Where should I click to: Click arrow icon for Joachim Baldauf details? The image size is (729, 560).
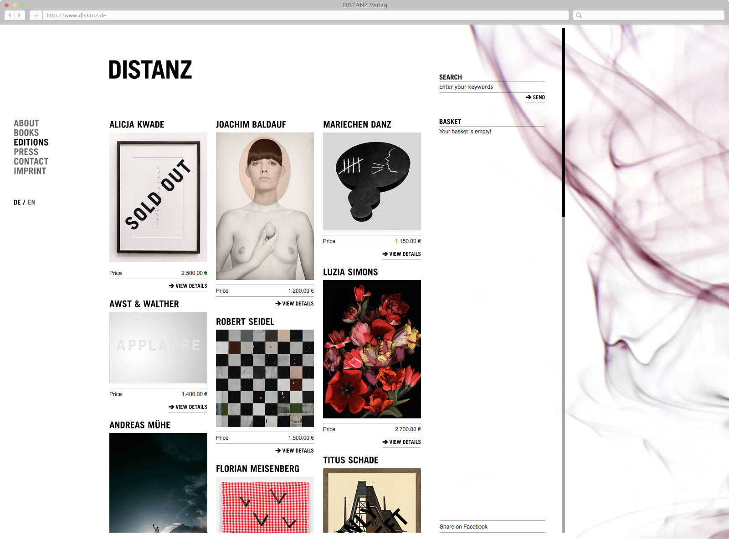[x=278, y=304]
